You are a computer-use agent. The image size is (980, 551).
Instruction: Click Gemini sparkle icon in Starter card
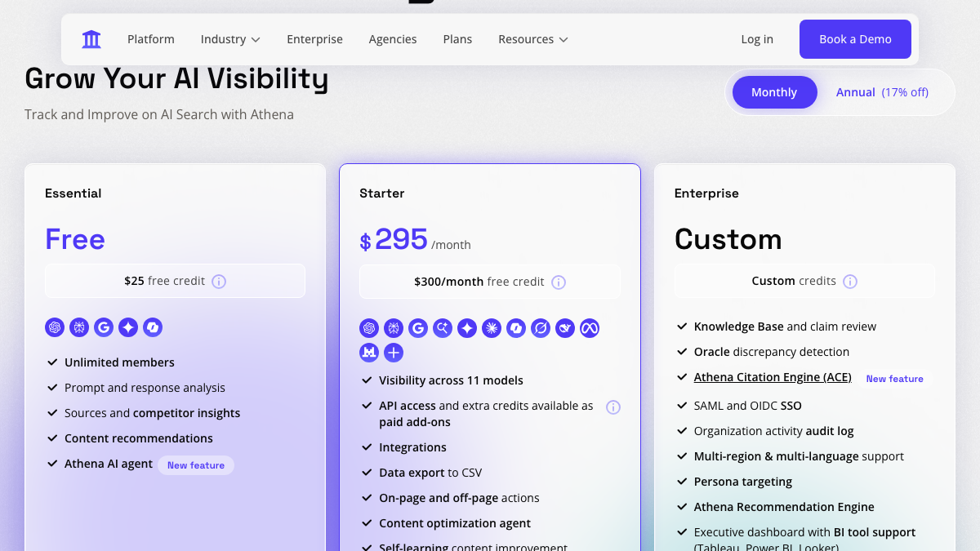click(467, 328)
